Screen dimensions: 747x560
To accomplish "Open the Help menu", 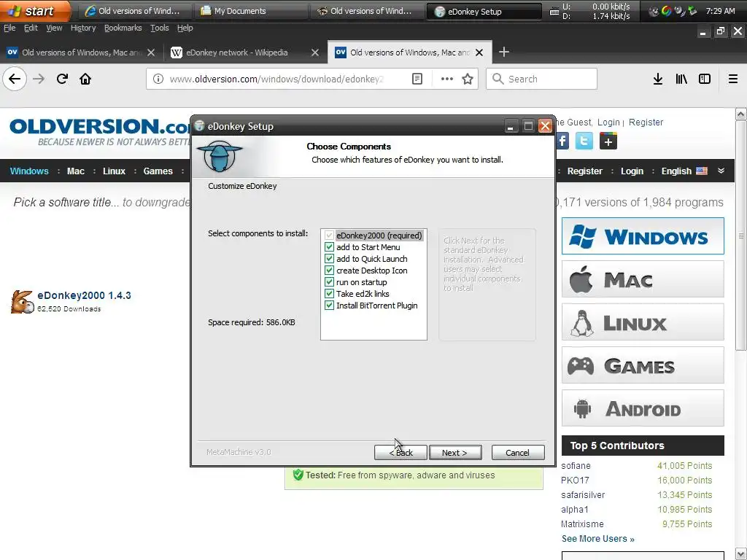I will coord(185,28).
